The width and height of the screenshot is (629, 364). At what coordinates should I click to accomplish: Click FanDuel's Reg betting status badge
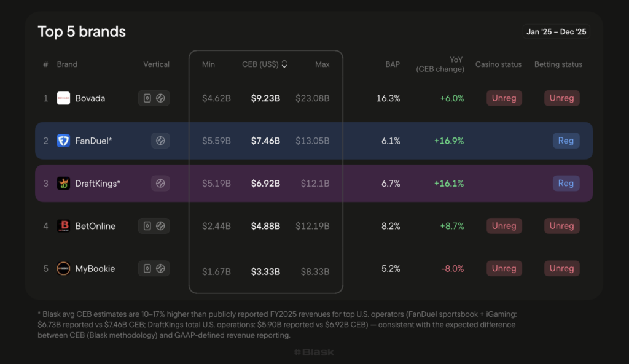coord(566,141)
